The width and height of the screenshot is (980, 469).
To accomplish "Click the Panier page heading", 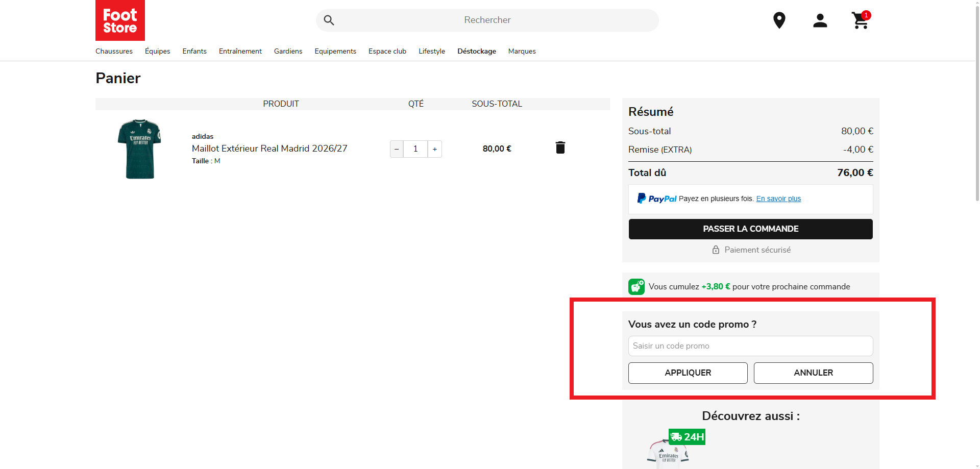I will [118, 78].
